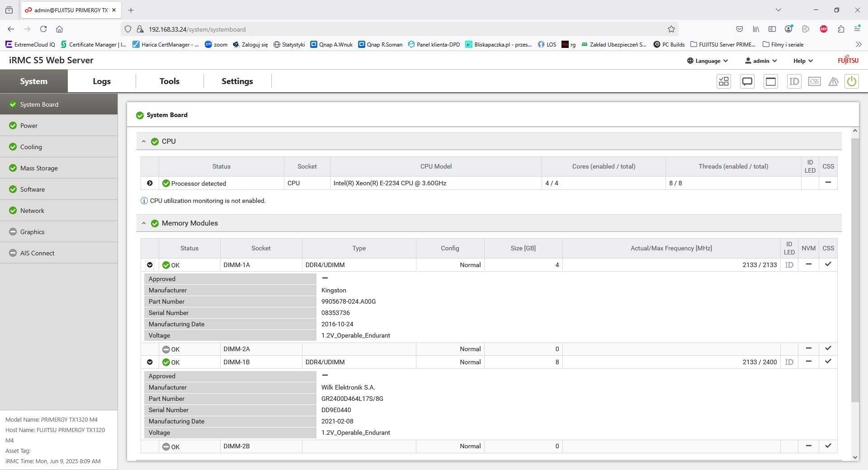Click the global error warning triangle icon
Viewport: 868px width, 470px height.
(x=833, y=81)
